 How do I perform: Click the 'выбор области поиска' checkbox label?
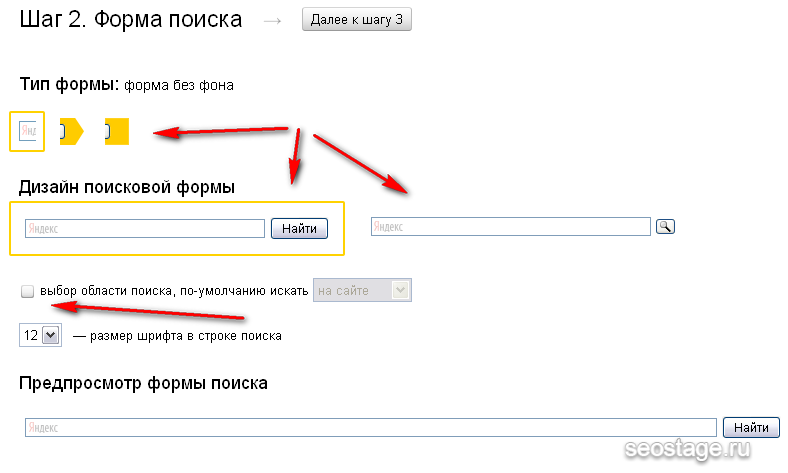click(x=174, y=291)
